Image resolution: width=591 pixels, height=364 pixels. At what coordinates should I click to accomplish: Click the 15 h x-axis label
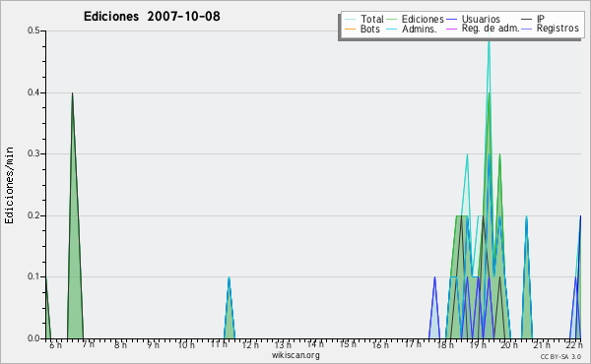tap(348, 344)
